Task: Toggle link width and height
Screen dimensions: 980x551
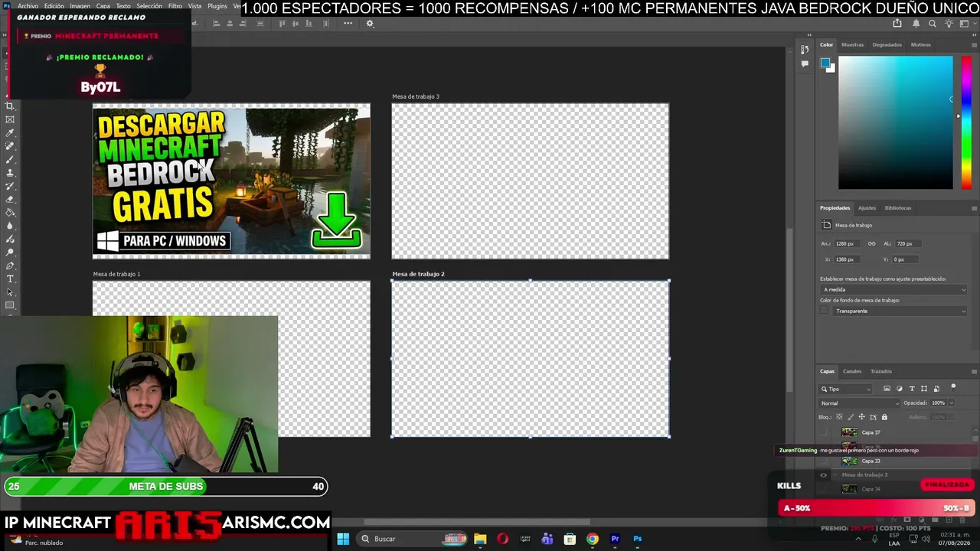Action: (871, 243)
